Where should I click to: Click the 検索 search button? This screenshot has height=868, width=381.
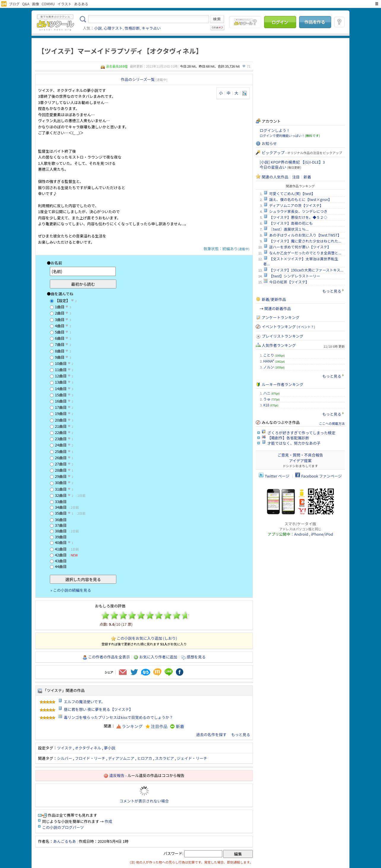pos(217,19)
